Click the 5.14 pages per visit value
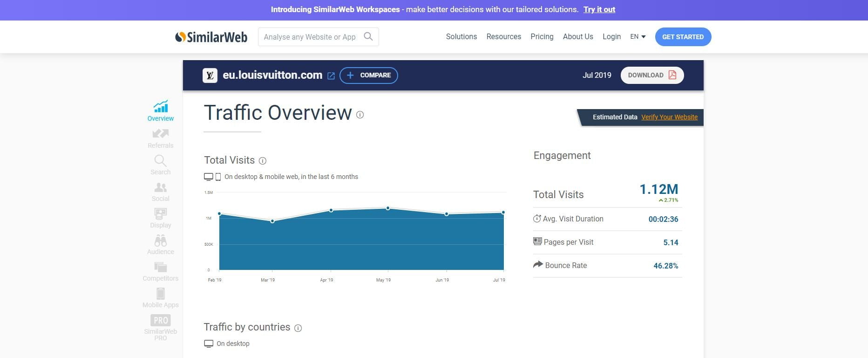Image resolution: width=868 pixels, height=358 pixels. (671, 242)
